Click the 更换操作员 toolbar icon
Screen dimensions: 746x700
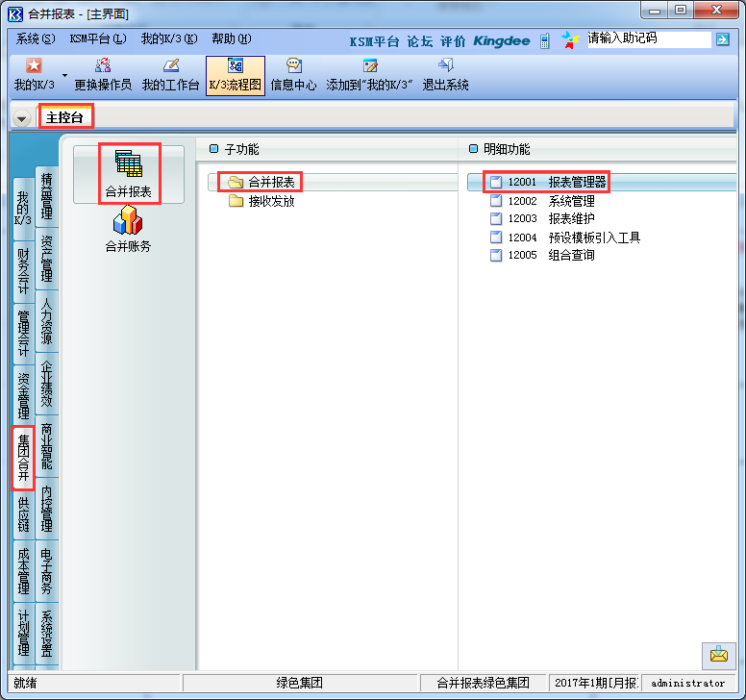[x=103, y=75]
